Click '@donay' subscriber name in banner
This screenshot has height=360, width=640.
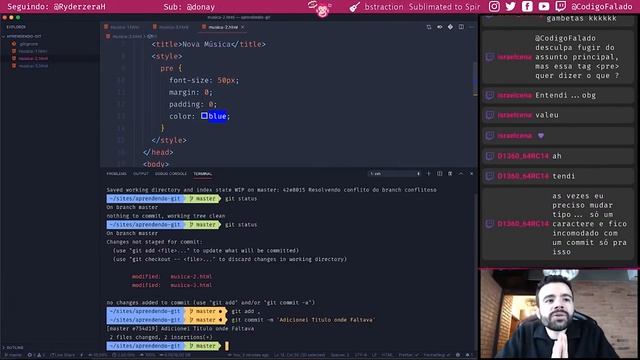(200, 7)
